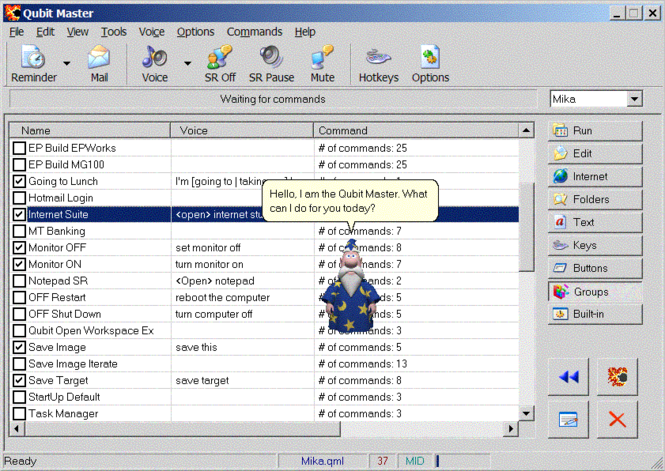This screenshot has width=665, height=471.
Task: Click the Built-in button
Action: [x=595, y=314]
